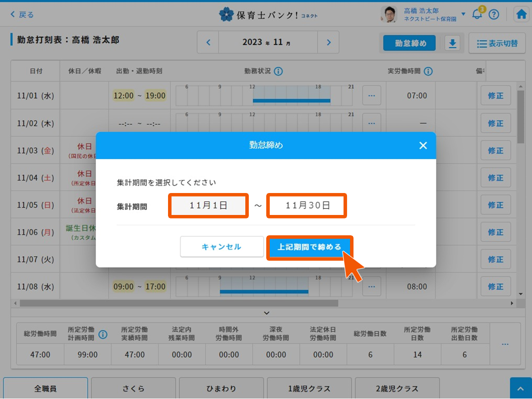This screenshot has height=399, width=532.
Task: Select the さくら class tab
Action: [x=133, y=389]
